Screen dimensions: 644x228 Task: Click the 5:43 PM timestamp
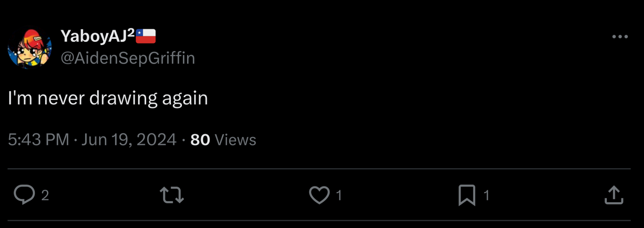(x=39, y=140)
